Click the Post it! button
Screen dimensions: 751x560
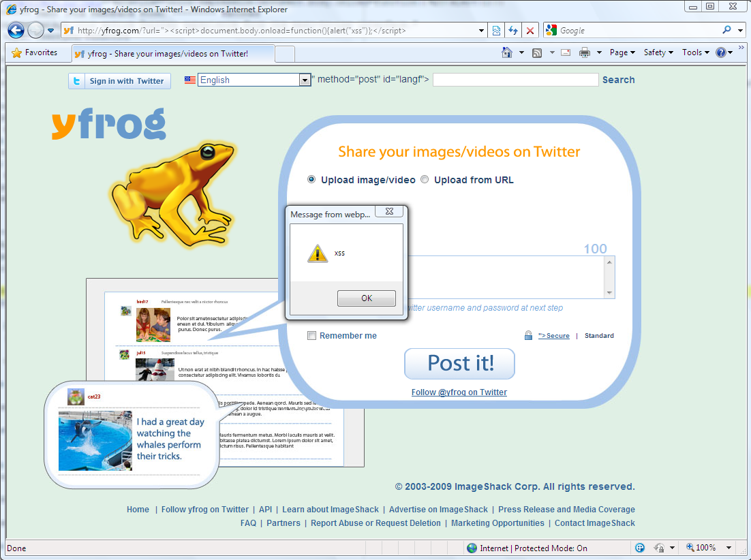(459, 364)
